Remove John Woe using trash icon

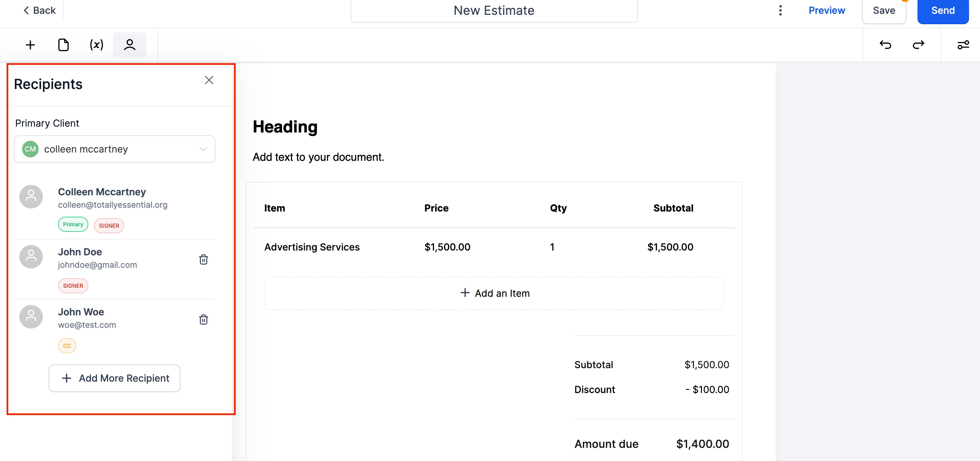click(204, 320)
